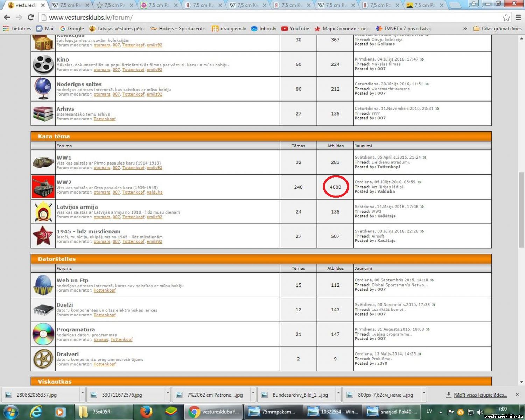Open the Google bookmark
The image size is (525, 420).
tap(72, 29)
